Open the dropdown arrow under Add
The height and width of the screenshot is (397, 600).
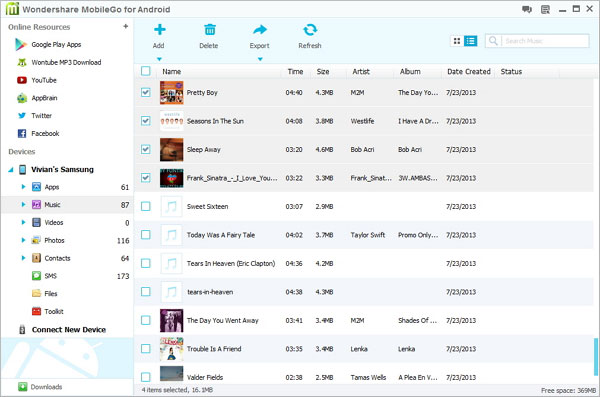click(159, 59)
